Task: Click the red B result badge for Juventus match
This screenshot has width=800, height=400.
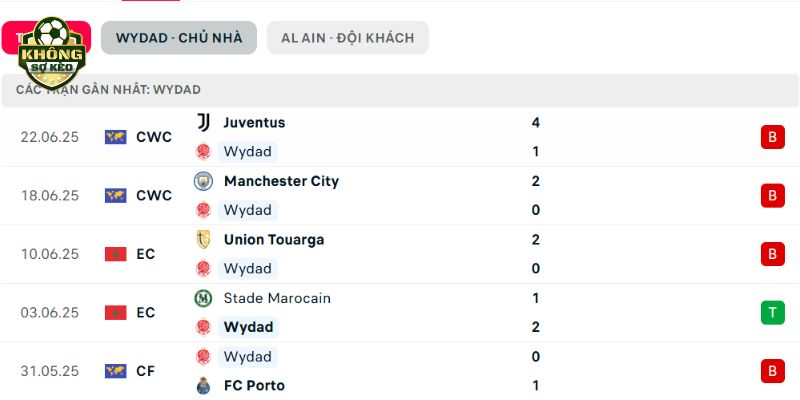Action: pos(772,137)
